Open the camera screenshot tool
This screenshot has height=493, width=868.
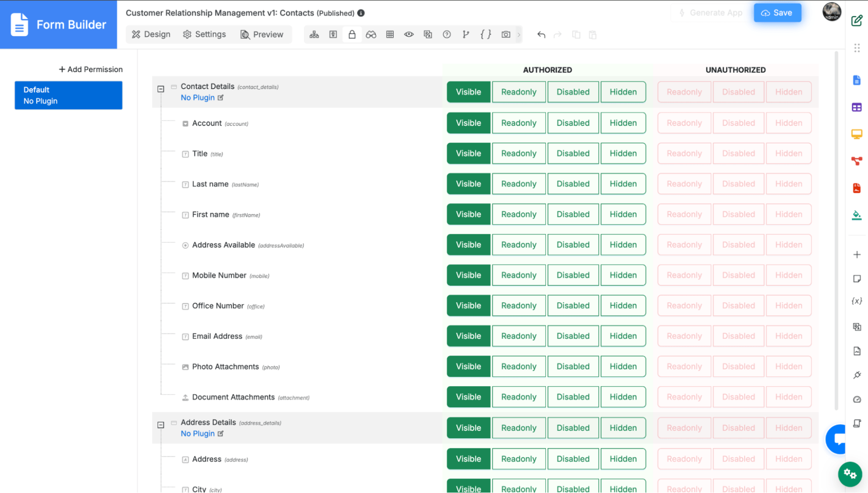point(506,35)
